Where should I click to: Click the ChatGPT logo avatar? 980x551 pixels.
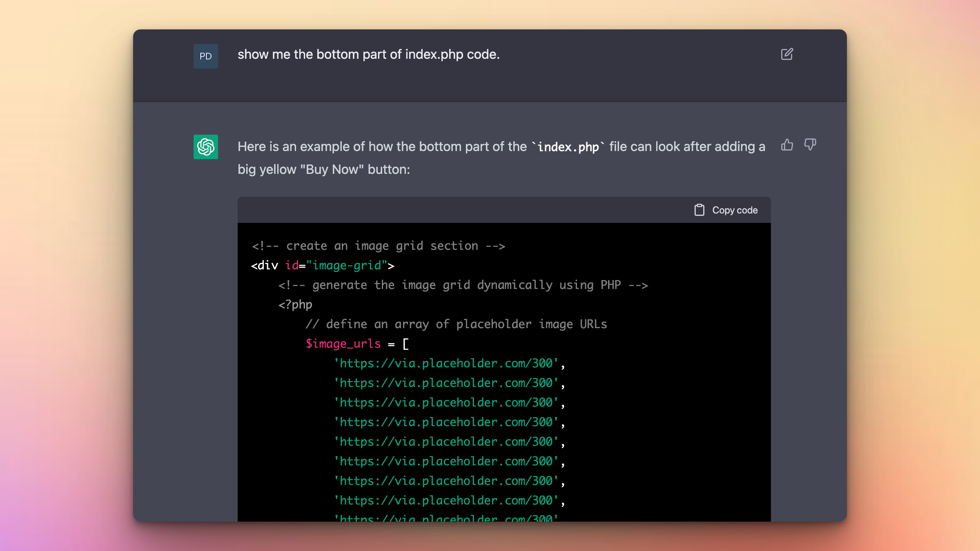point(205,147)
